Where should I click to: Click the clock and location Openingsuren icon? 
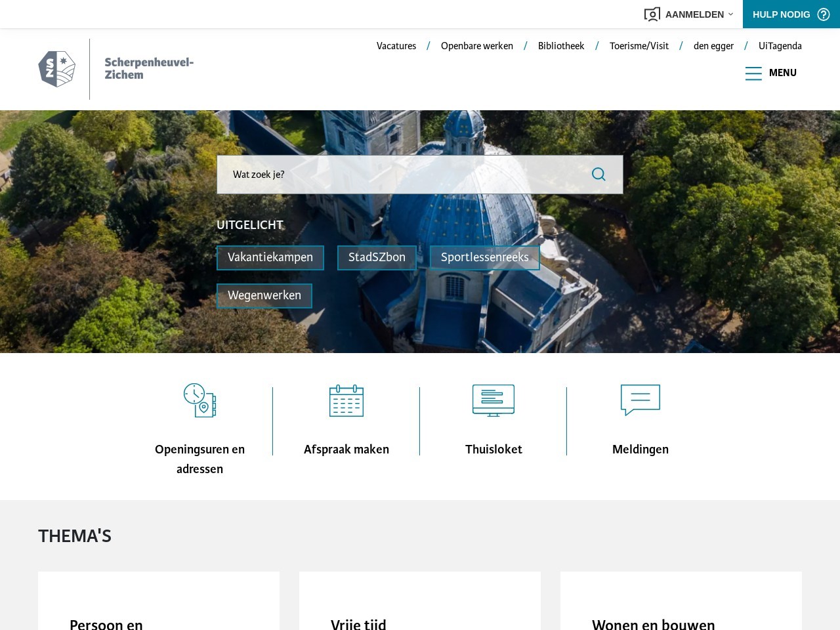[199, 400]
